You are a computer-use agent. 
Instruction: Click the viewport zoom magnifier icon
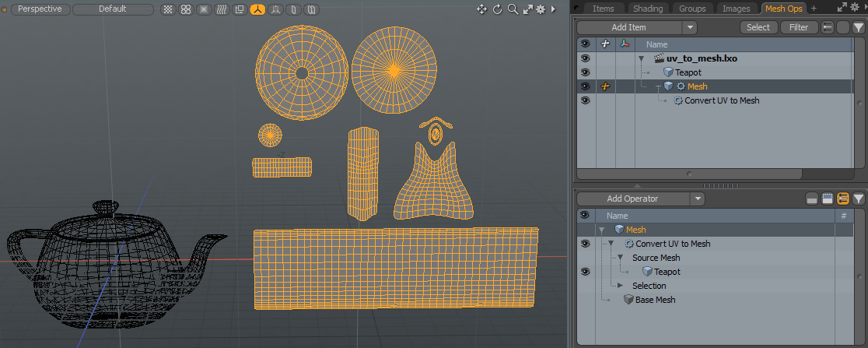[513, 9]
